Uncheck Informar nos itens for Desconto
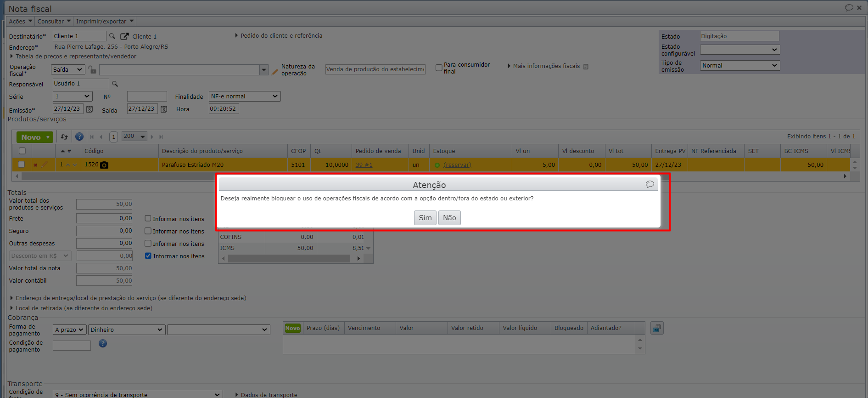 [x=148, y=256]
